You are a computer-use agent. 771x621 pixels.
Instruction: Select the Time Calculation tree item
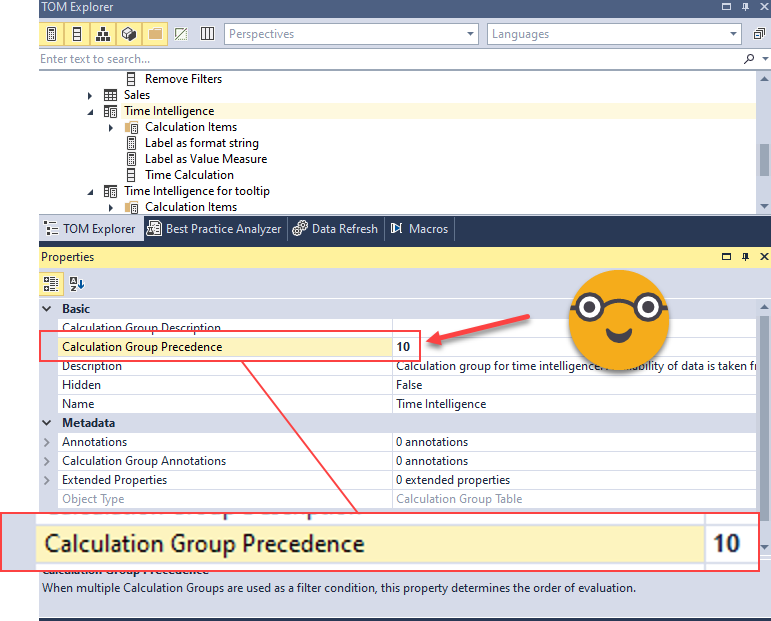(x=189, y=175)
